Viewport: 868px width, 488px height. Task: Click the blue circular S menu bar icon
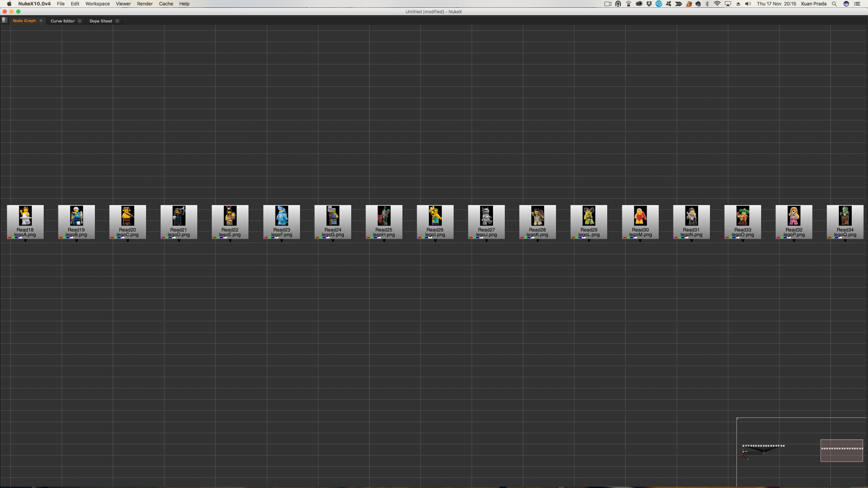click(x=659, y=4)
